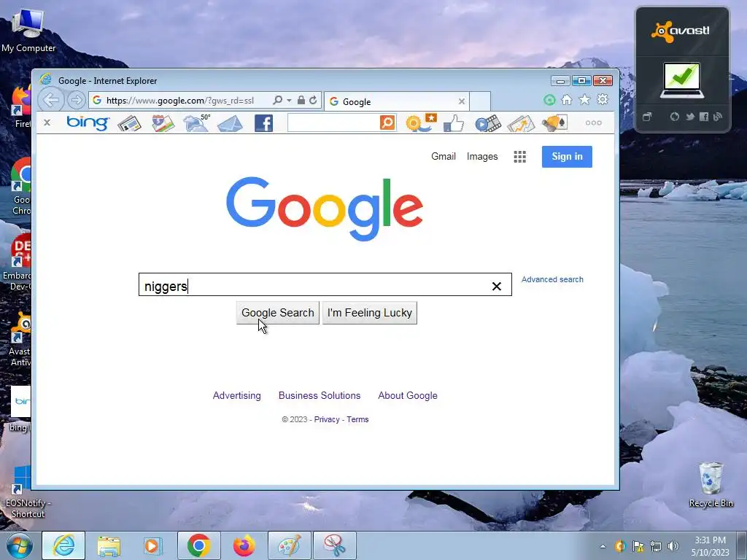
Task: Open the Bing Rewards icon on the toolbar
Action: click(x=421, y=122)
